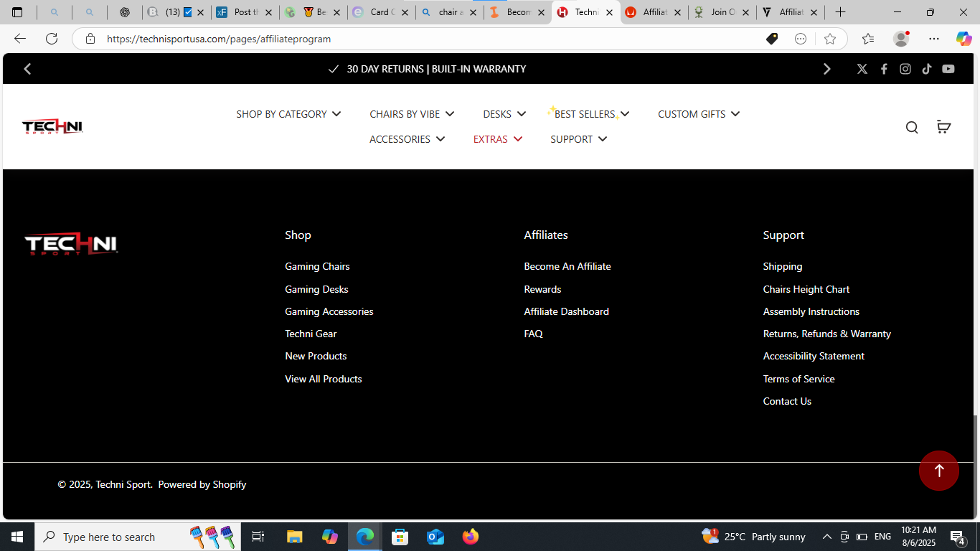Click Windows taskbar search box
This screenshot has width=980, height=551.
[138, 537]
